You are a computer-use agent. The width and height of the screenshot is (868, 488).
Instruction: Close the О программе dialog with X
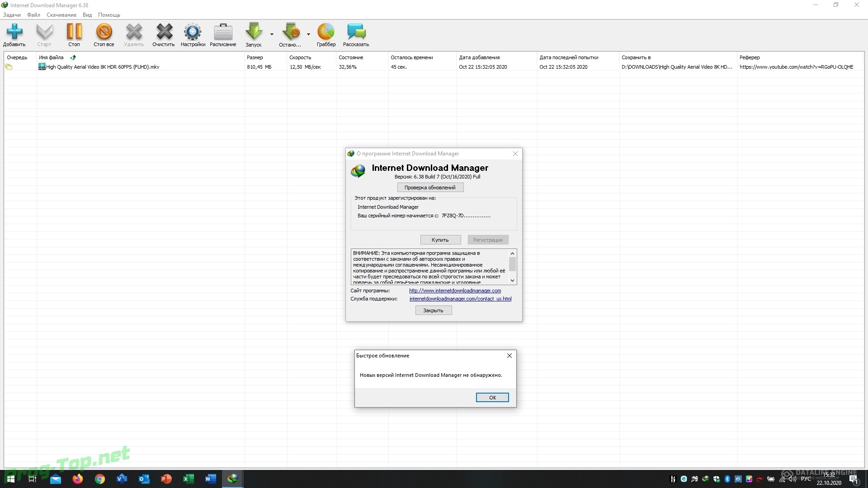515,154
